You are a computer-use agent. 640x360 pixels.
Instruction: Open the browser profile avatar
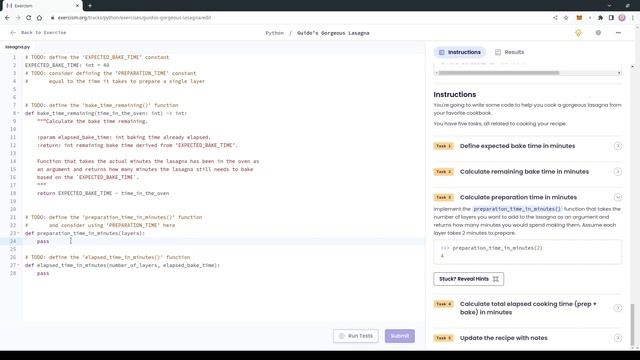pos(622,18)
